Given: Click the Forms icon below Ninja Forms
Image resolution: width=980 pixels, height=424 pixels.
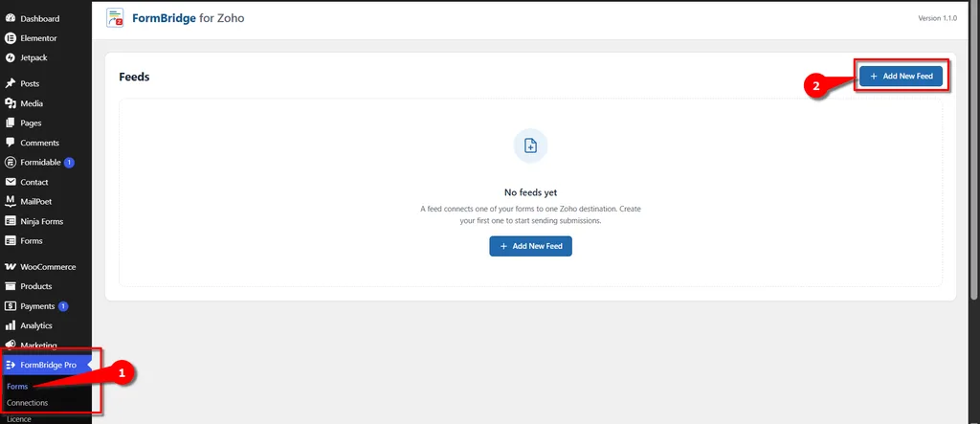Looking at the screenshot, I should [10, 241].
